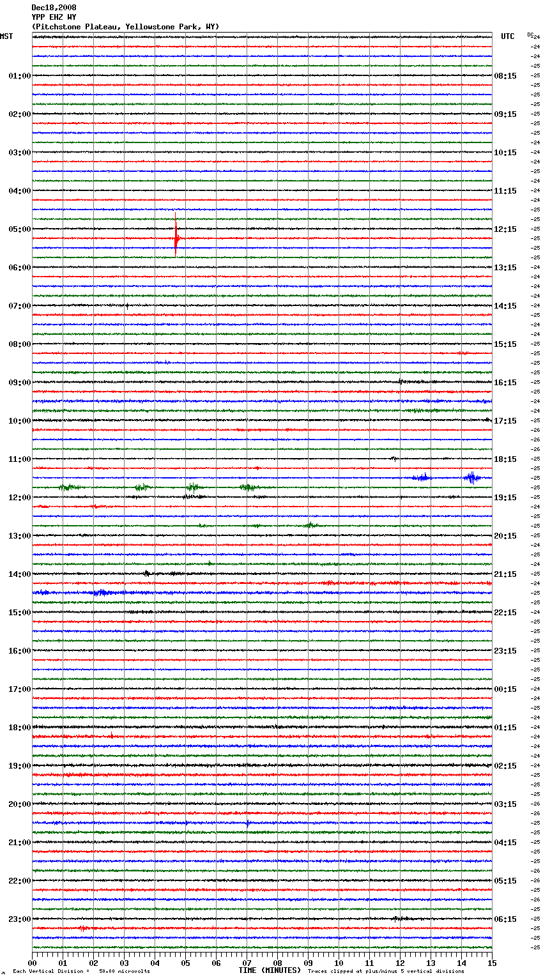Select the 21:00 MST row label
This screenshot has height=980, width=543.
tap(20, 843)
